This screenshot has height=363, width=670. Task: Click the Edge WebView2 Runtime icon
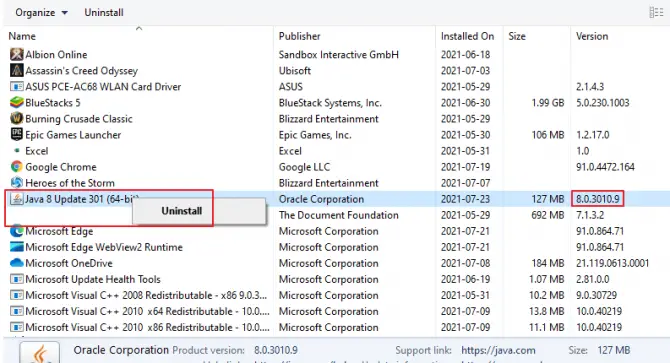click(x=16, y=247)
